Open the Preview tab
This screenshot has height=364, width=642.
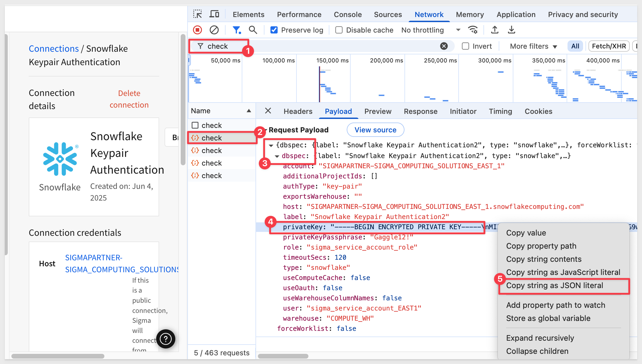click(378, 111)
